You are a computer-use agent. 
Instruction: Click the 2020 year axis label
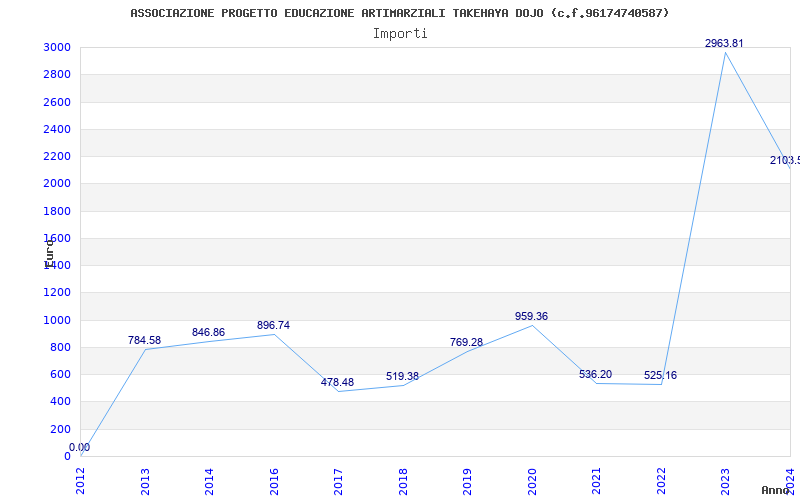click(532, 480)
